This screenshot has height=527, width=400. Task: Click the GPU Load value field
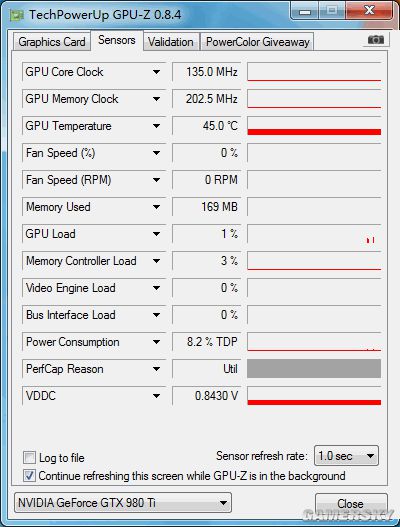[207, 234]
